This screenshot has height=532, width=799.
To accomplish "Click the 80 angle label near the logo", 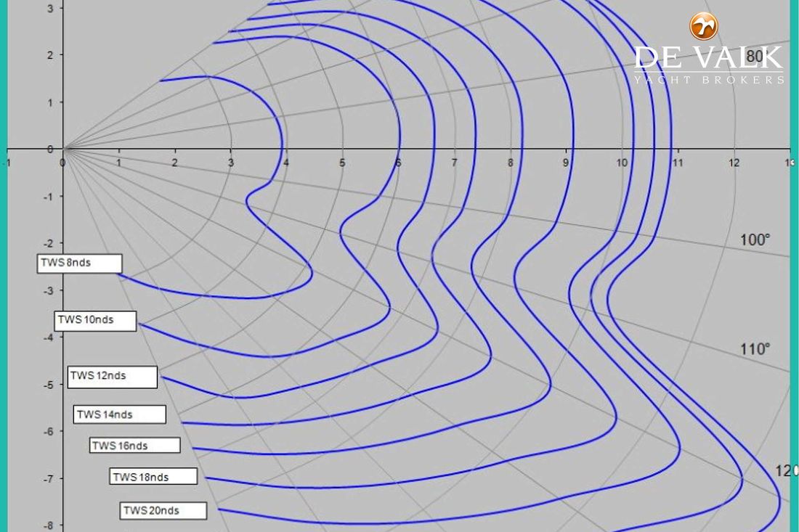I will point(755,57).
